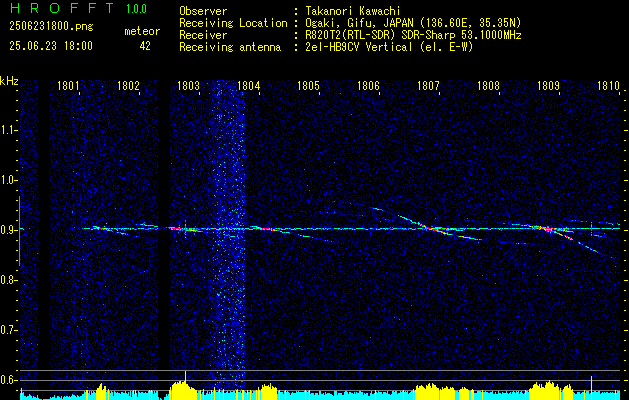
Task: Select the R820T2(RTL-SDR) SDR-Sharp receiver text
Action: 413,35
